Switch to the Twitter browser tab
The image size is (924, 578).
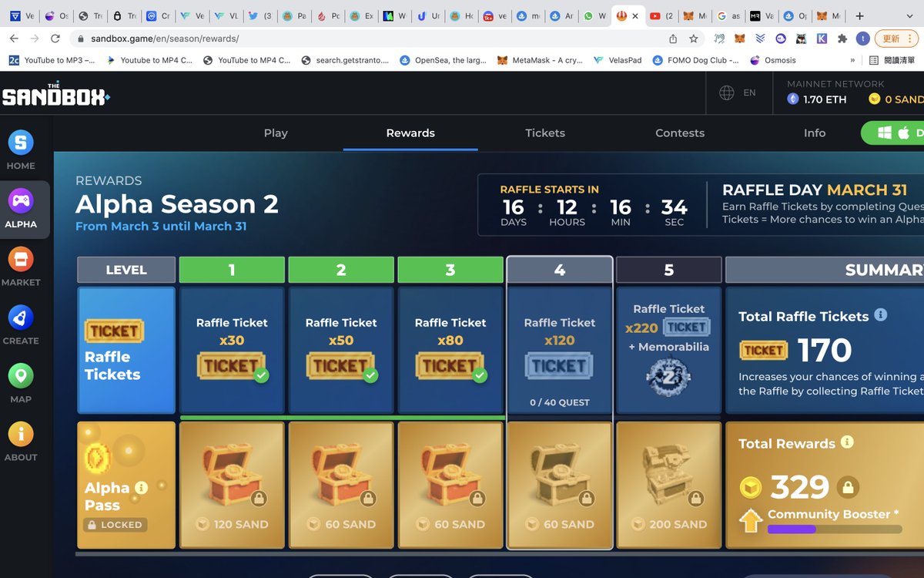pos(259,15)
